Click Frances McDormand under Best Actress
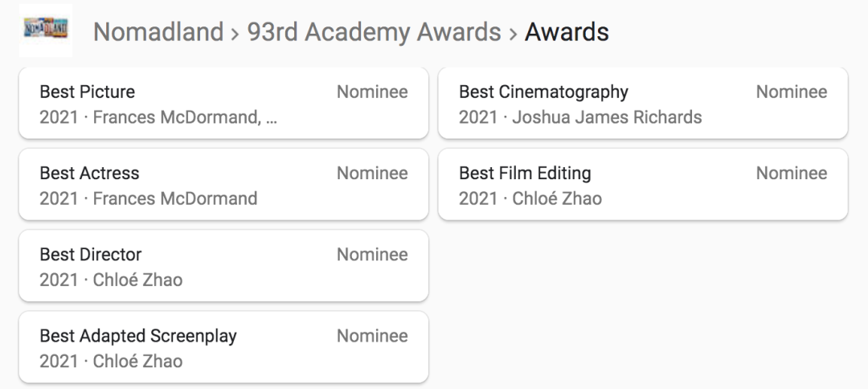The width and height of the screenshot is (868, 389). point(175,199)
